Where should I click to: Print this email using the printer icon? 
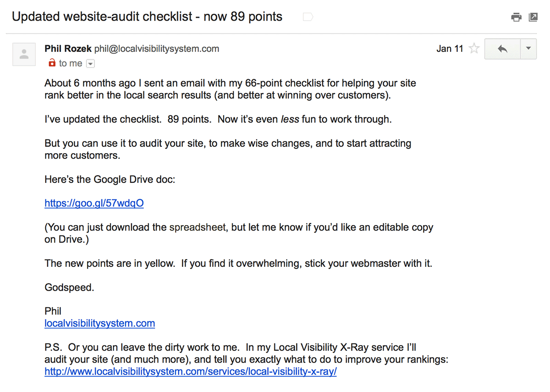click(x=516, y=17)
